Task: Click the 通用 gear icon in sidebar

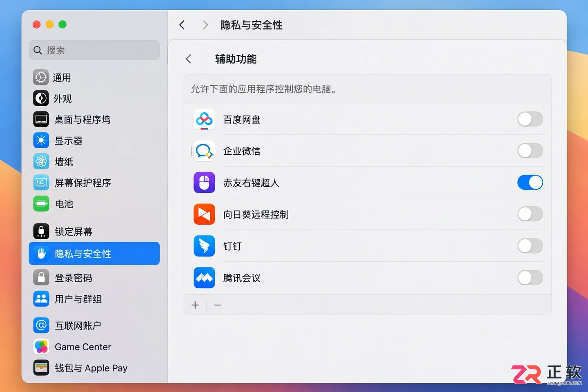Action: click(x=41, y=77)
